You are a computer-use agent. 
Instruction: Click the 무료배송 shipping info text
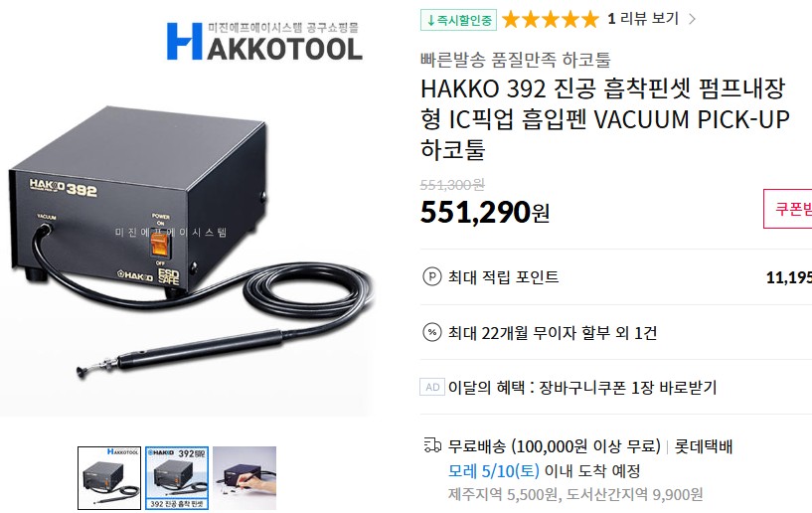point(555,446)
